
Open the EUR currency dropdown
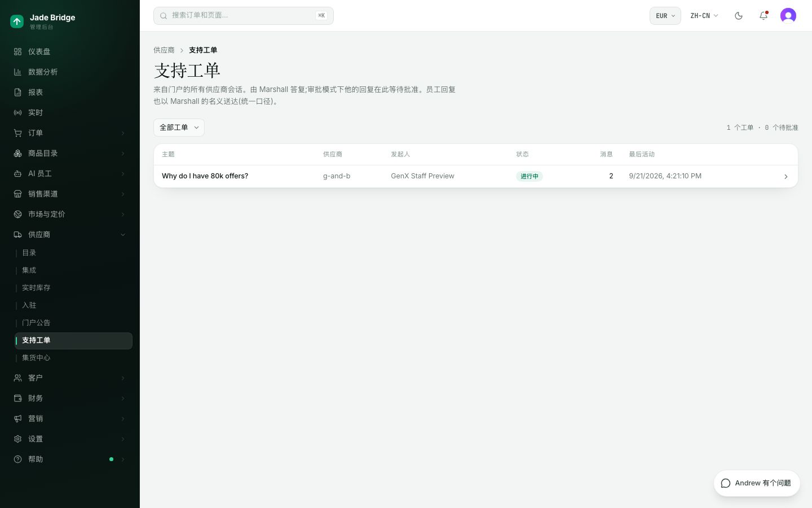pos(665,16)
